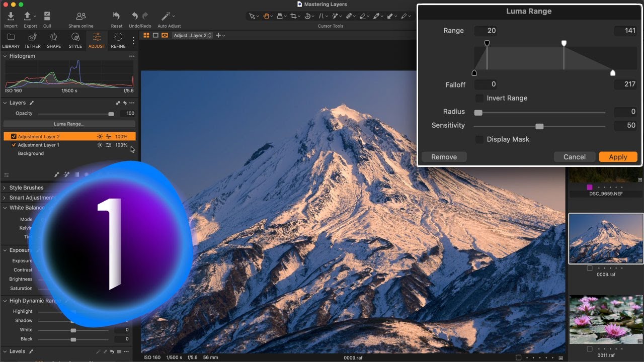This screenshot has height=362, width=644.
Task: Open the Refine tool tab
Action: click(118, 40)
